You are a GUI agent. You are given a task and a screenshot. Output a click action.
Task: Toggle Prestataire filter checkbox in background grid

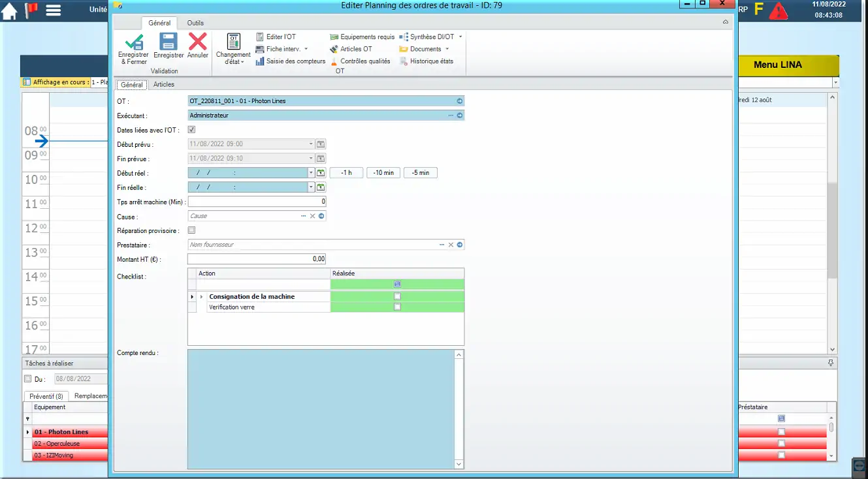[x=781, y=419]
